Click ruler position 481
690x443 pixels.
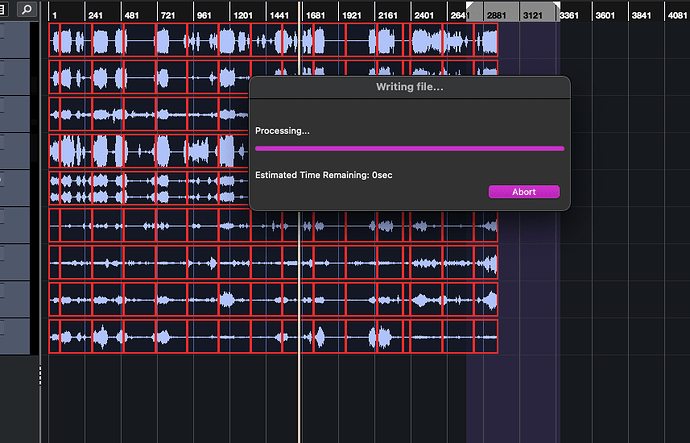tap(132, 15)
